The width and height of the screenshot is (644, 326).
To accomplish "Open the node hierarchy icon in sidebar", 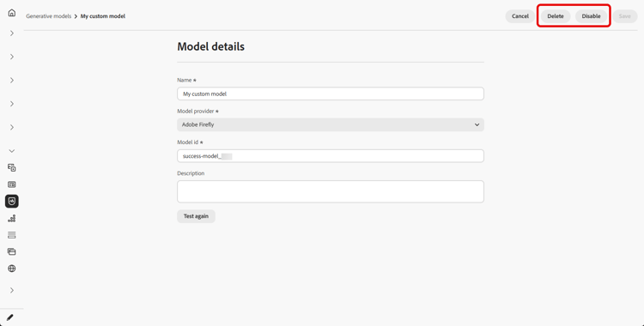I will coord(11,218).
